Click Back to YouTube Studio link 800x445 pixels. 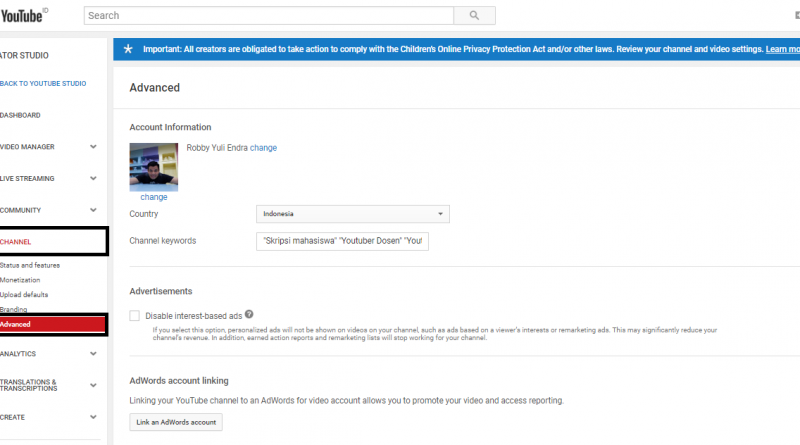(43, 83)
